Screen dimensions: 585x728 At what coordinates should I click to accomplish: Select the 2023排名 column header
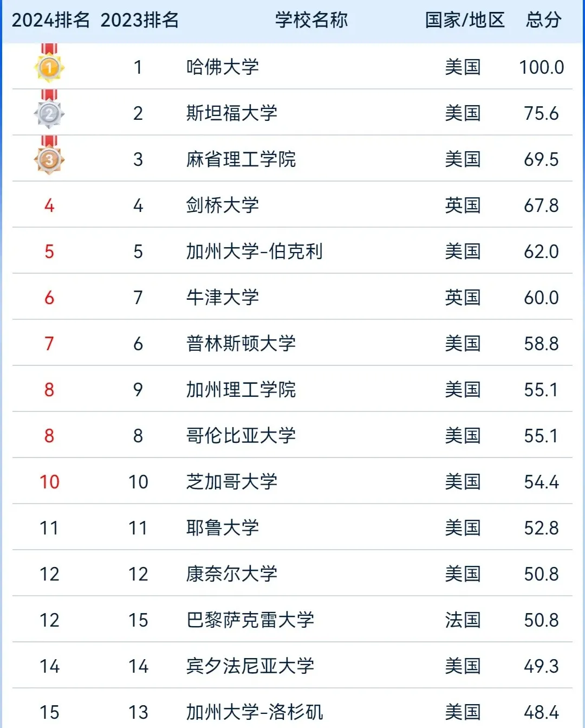(140, 20)
